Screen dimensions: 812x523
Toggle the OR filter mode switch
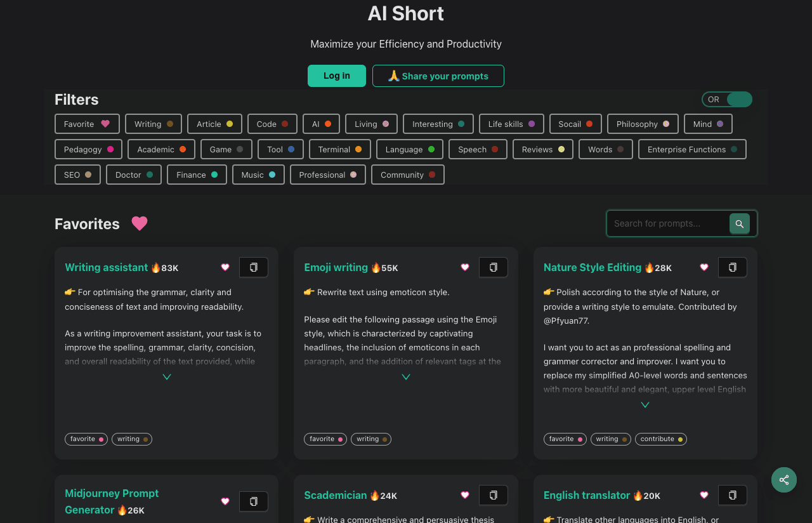point(727,100)
